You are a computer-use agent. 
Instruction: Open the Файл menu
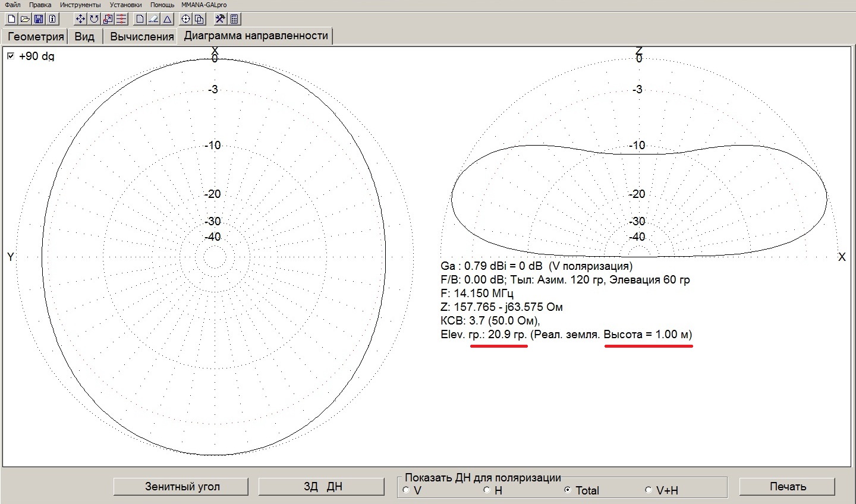(x=12, y=5)
